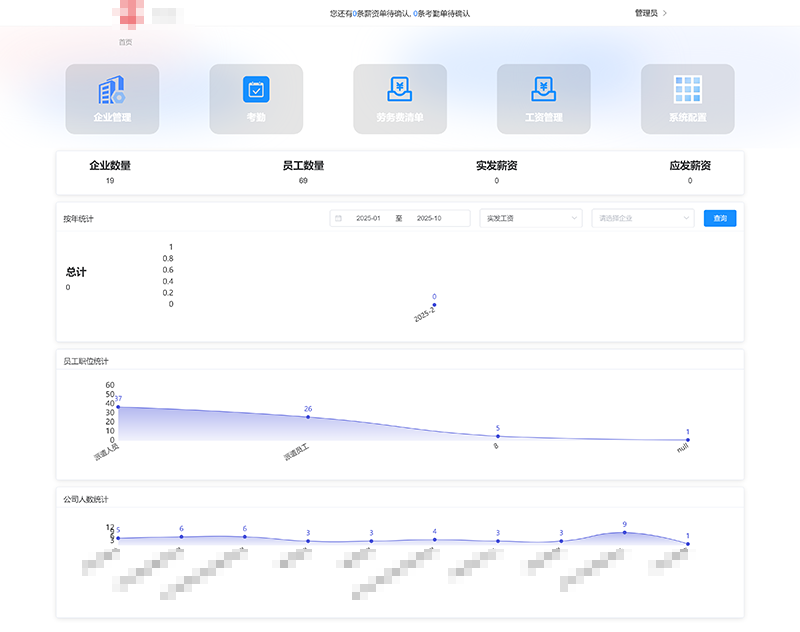Viewport: 800px width, 632px height.
Task: Click the 考勤 calendar check icon
Action: point(256,90)
